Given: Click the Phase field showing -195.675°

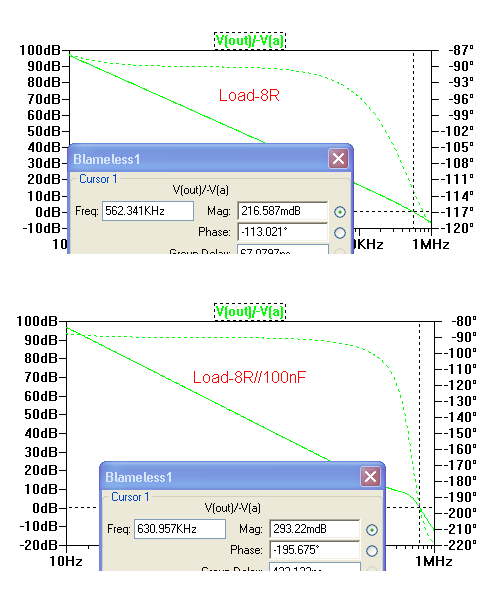Looking at the screenshot, I should click(314, 550).
